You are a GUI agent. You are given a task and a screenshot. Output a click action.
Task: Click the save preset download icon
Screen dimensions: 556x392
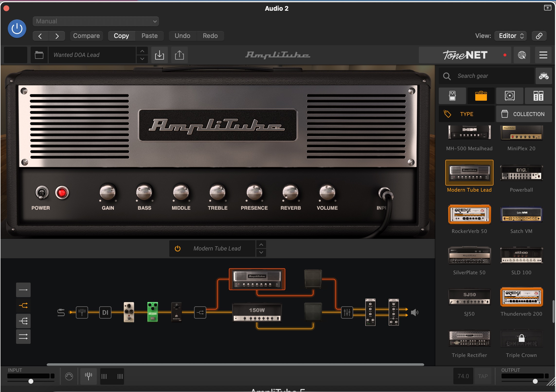[160, 55]
